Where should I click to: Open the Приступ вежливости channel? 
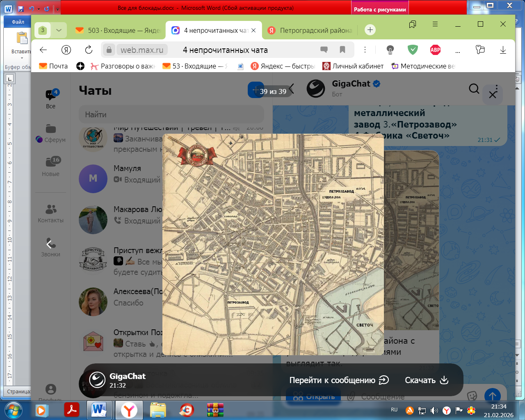coord(171,261)
